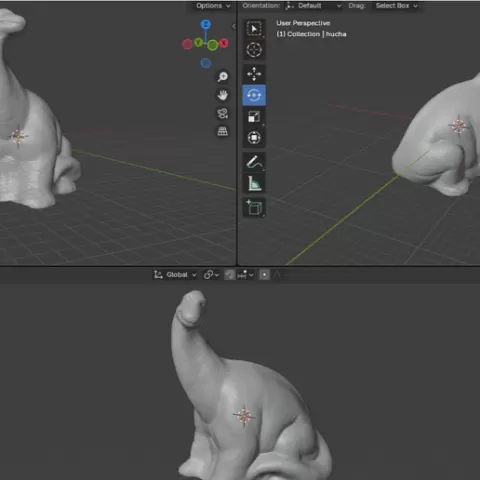Click the hand pan view icon
This screenshot has height=480, width=480.
[223, 95]
